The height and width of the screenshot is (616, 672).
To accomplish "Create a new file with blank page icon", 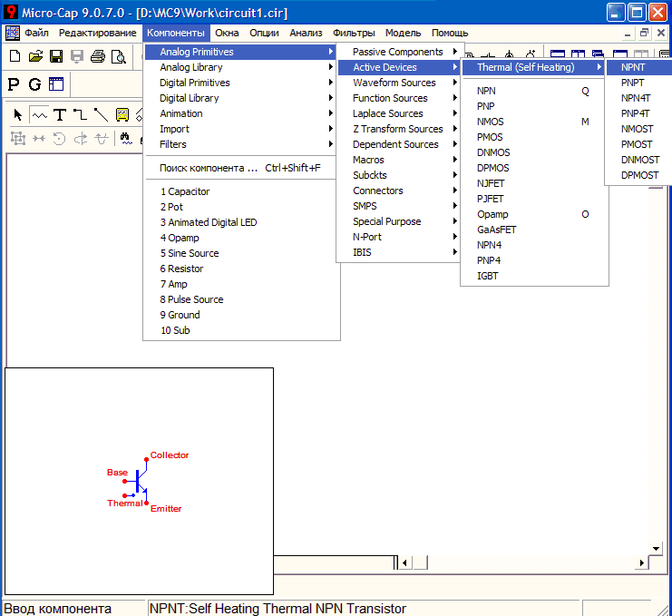I will tap(15, 56).
